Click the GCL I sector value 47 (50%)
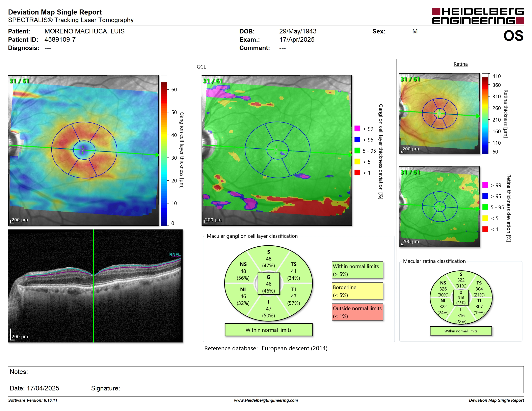 pyautogui.click(x=268, y=312)
